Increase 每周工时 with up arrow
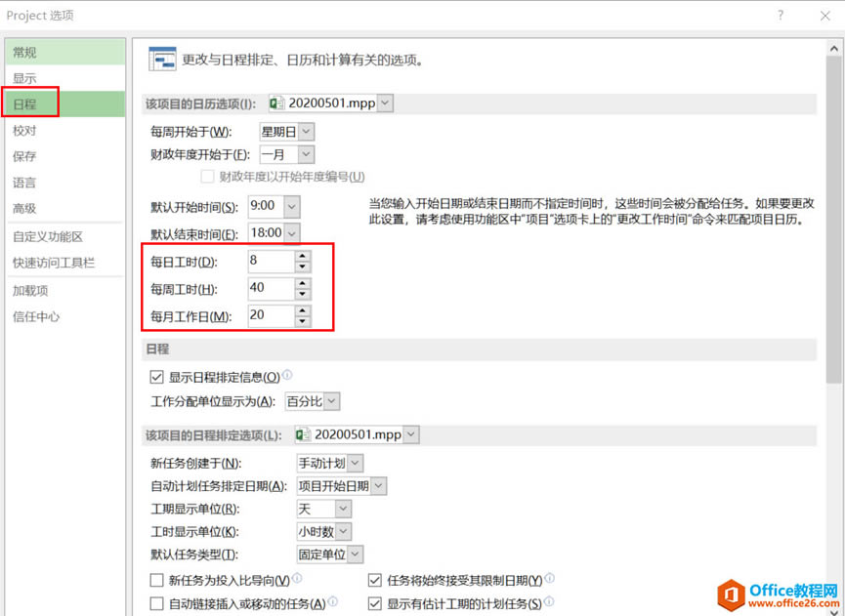The image size is (845, 616). 303,284
